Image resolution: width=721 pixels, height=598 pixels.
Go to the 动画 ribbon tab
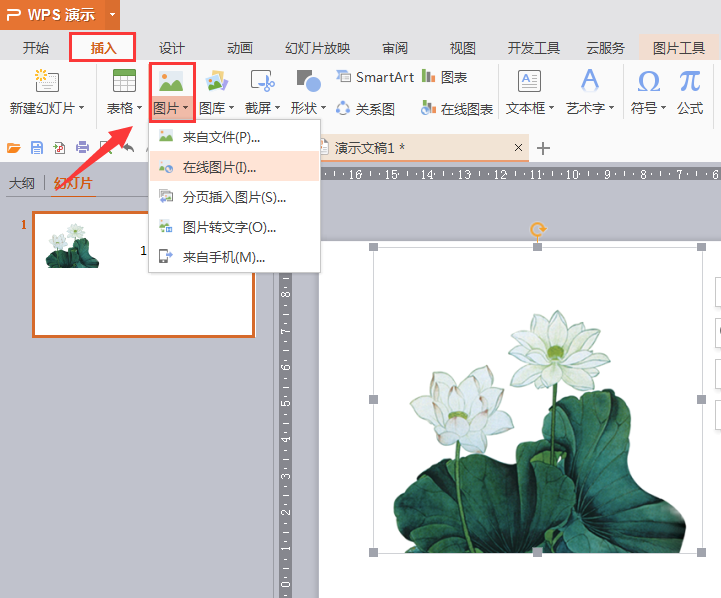(240, 48)
